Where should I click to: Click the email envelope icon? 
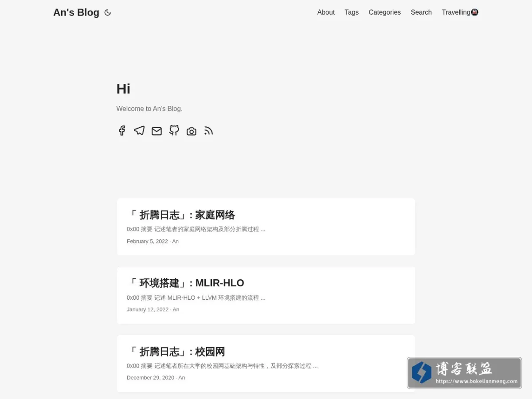point(156,131)
